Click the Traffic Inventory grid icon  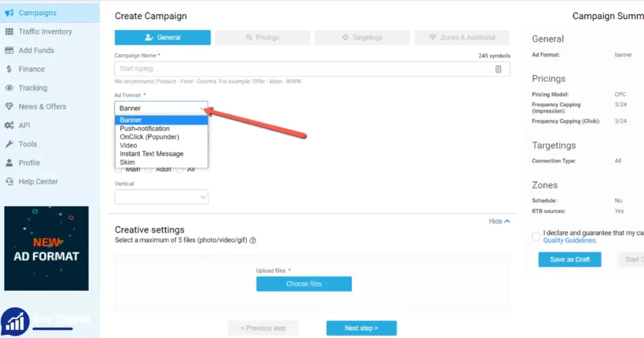pos(9,31)
